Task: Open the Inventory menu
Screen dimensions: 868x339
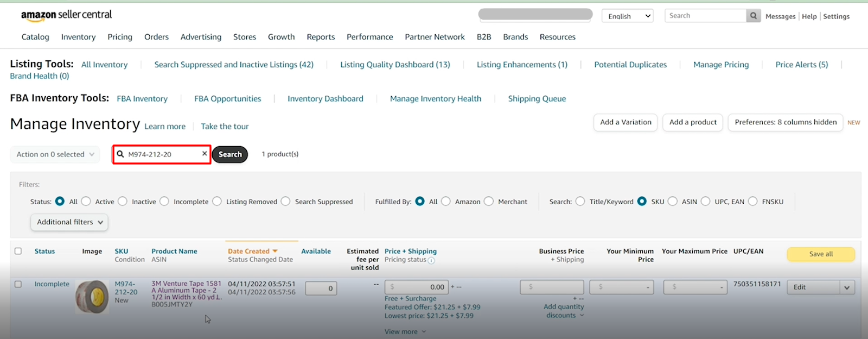Action: 78,37
